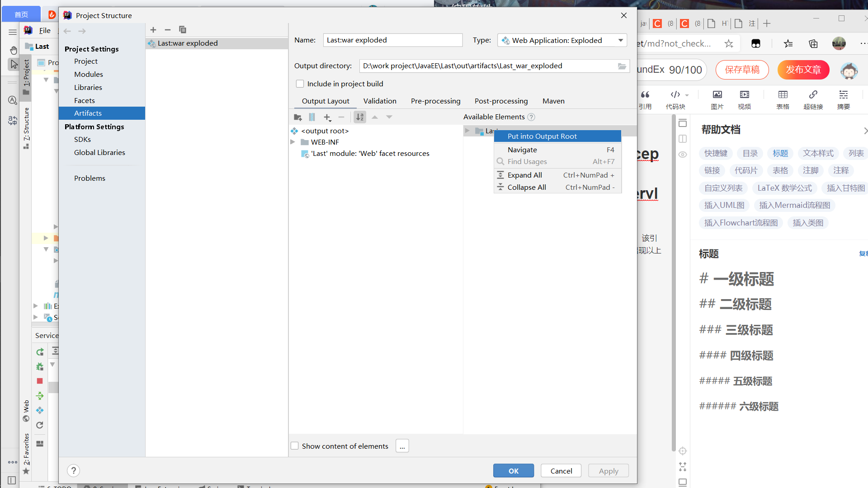Click the add artifact plus icon
The image size is (868, 488).
153,30
